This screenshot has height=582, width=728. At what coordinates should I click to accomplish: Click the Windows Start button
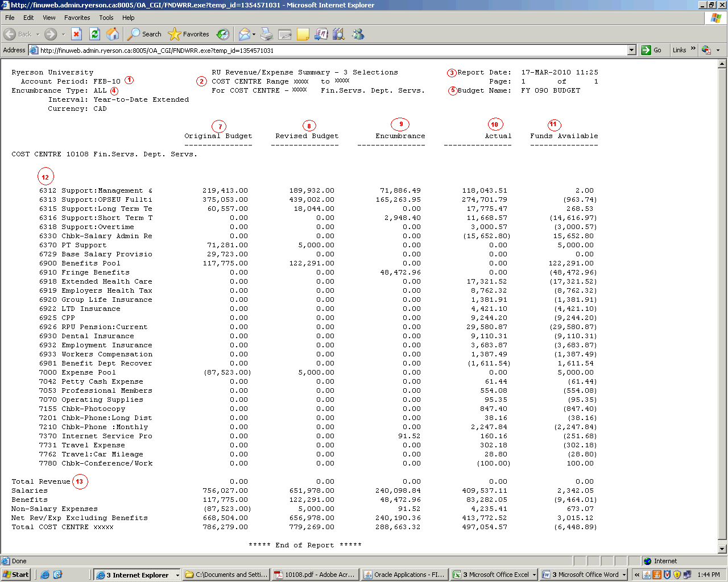coord(16,575)
